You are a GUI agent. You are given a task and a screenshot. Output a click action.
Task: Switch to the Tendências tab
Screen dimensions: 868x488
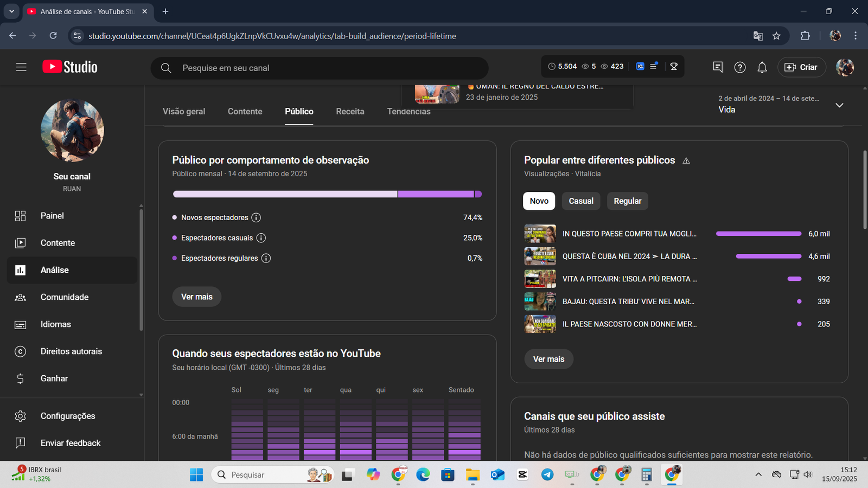click(409, 111)
